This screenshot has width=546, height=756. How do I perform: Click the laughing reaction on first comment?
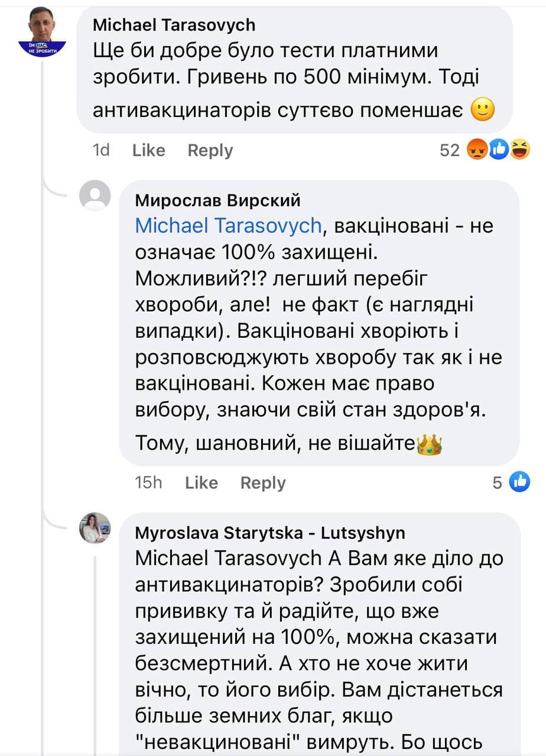pos(519,151)
